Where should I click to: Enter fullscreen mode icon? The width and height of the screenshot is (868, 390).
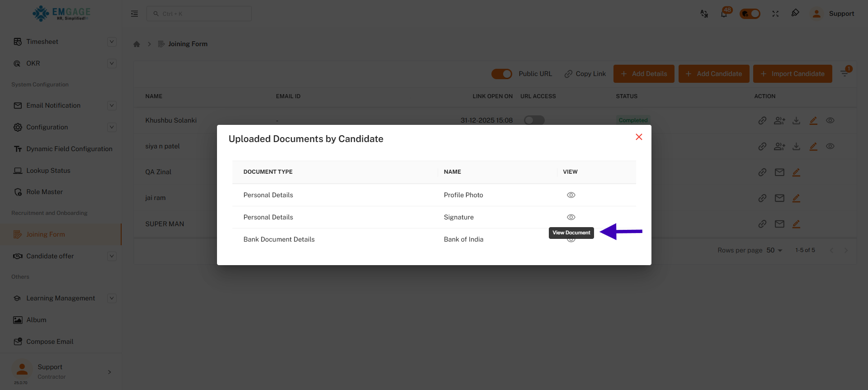point(775,14)
